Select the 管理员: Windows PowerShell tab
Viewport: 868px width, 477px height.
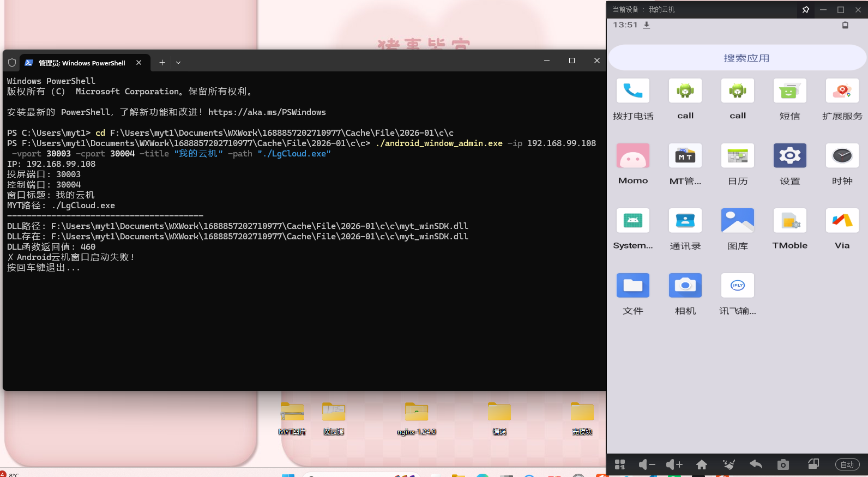pyautogui.click(x=82, y=63)
